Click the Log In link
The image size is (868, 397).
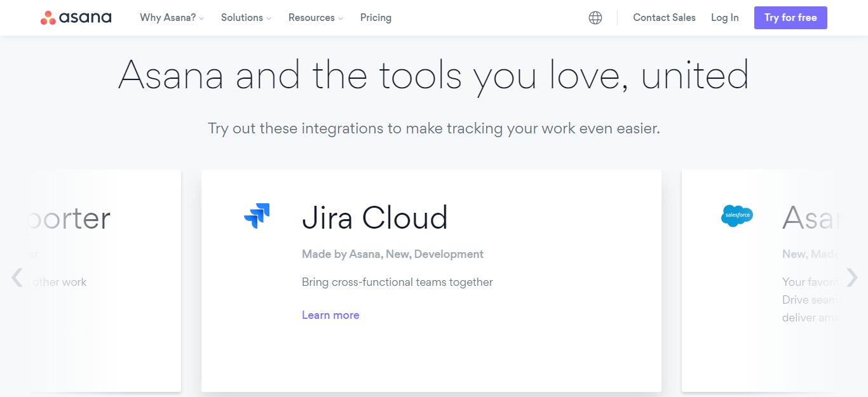(725, 18)
